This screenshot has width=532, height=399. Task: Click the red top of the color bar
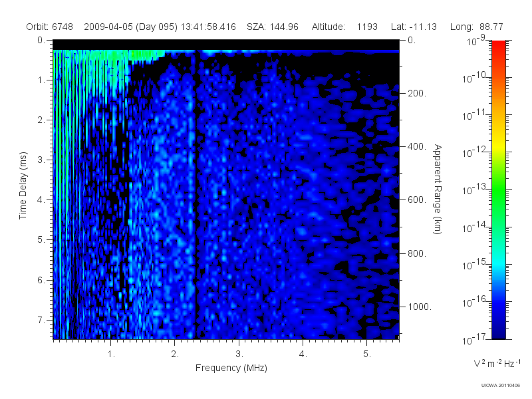coord(499,47)
